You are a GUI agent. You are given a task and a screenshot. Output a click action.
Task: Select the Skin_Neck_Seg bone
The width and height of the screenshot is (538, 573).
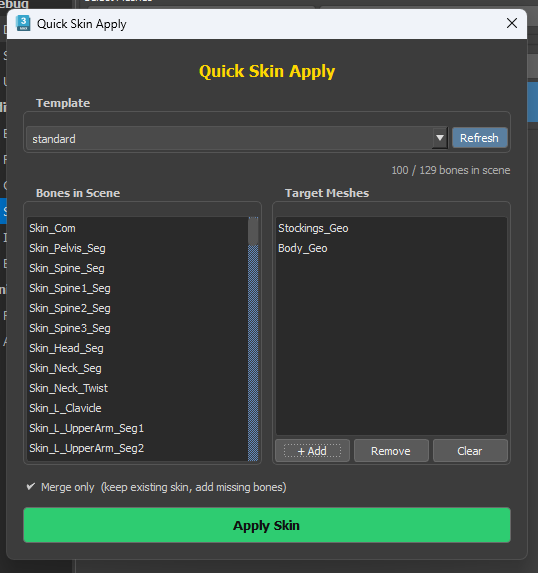coord(138,368)
